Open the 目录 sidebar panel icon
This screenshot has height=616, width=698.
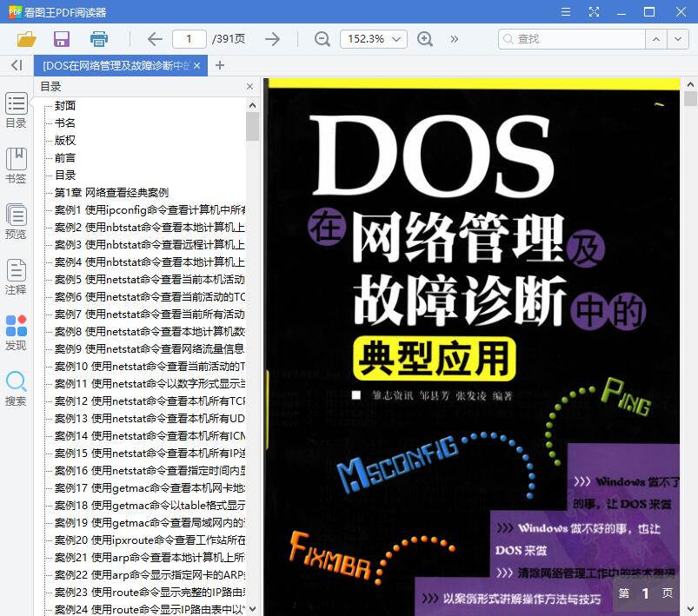[x=16, y=110]
